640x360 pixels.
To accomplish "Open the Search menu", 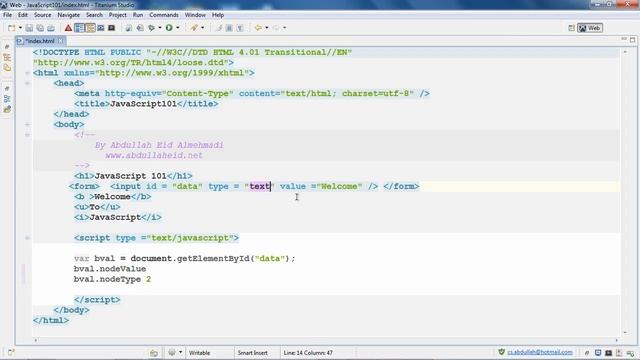I will (94, 15).
